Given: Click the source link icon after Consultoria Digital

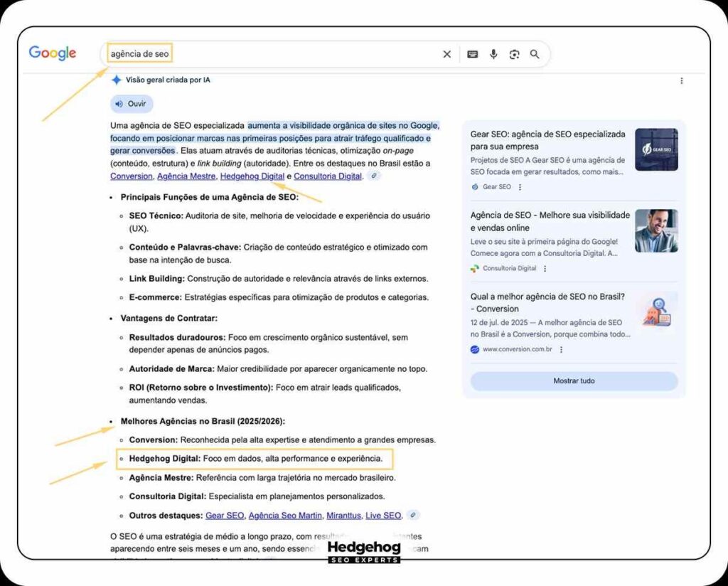Looking at the screenshot, I should 374,176.
